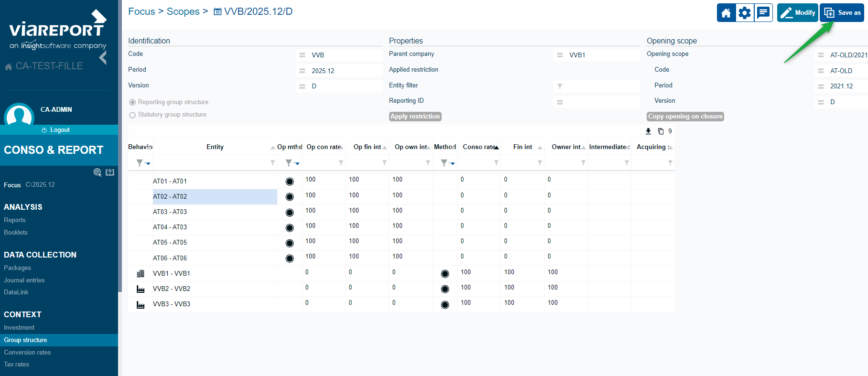The height and width of the screenshot is (376, 868).
Task: Sort by the Conso rate column header
Action: [x=479, y=147]
